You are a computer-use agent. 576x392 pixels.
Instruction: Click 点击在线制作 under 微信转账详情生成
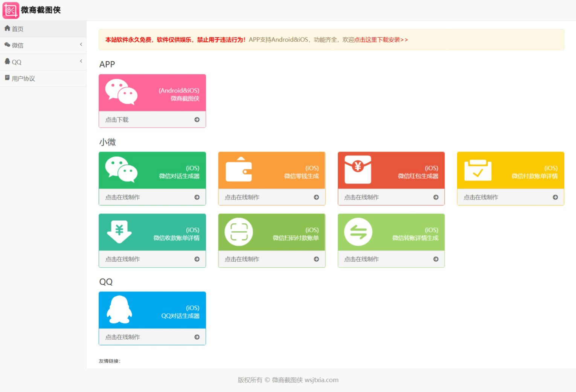click(361, 259)
